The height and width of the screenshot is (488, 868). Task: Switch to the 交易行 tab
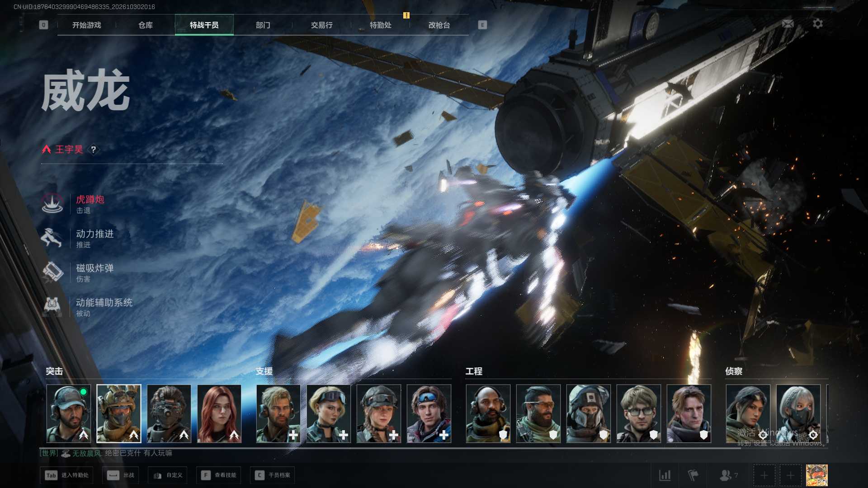tap(321, 25)
